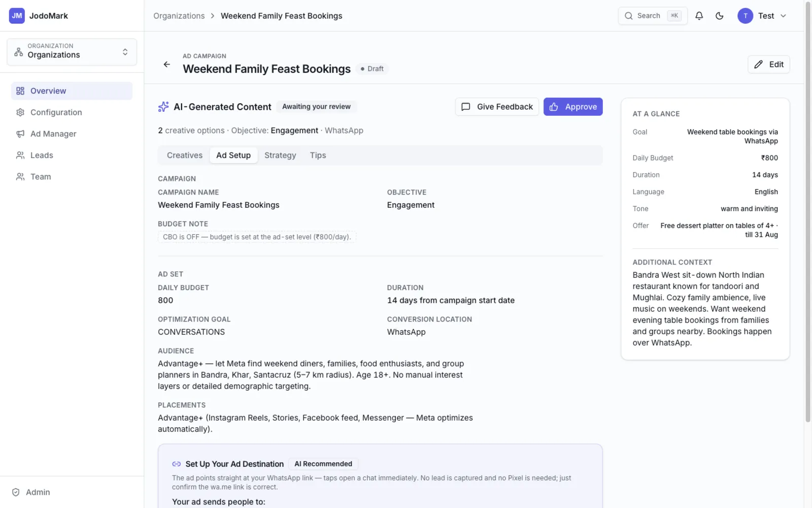Click the CONVERSATIONS optimization goal value
This screenshot has height=508, width=812.
pyautogui.click(x=191, y=332)
